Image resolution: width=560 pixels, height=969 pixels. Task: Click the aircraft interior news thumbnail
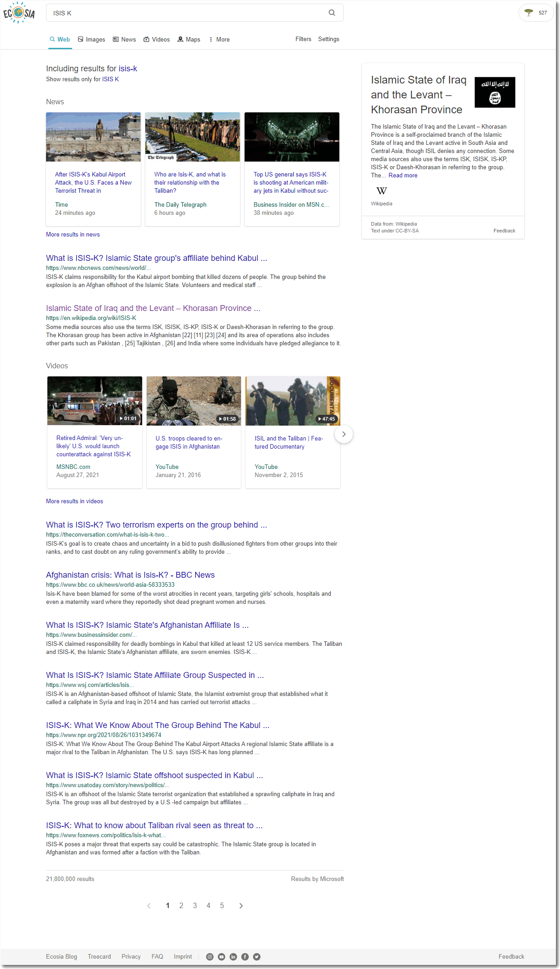[x=292, y=137]
